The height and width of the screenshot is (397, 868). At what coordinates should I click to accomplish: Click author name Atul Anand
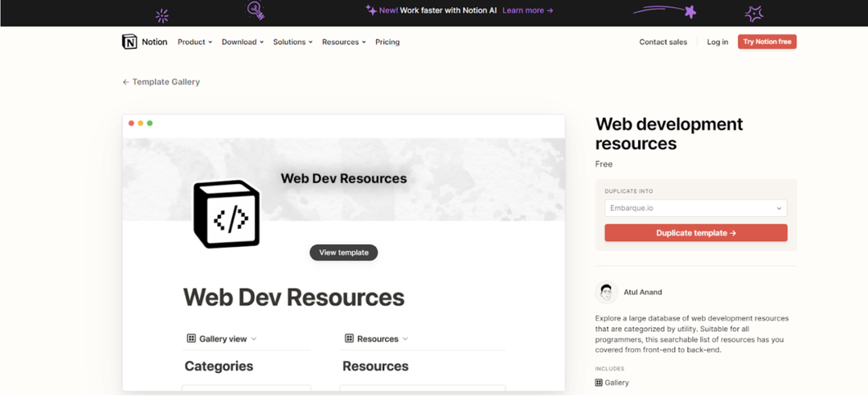[643, 293]
